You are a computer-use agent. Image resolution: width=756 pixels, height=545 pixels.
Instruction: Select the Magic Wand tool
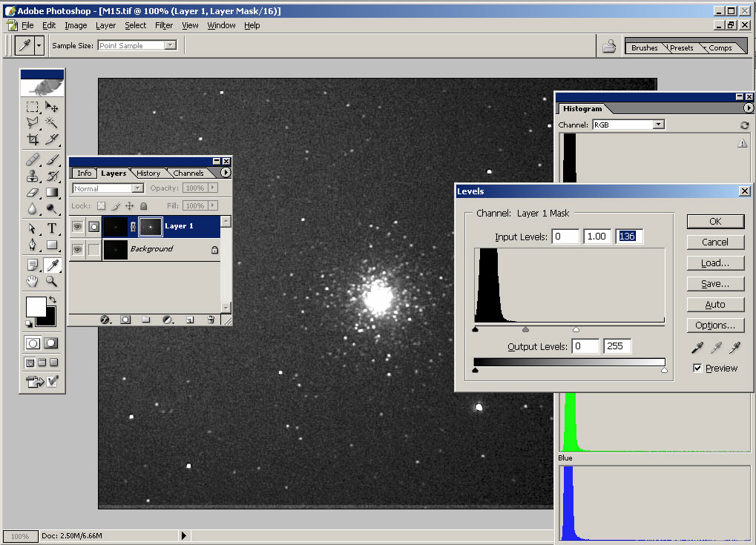pos(52,123)
